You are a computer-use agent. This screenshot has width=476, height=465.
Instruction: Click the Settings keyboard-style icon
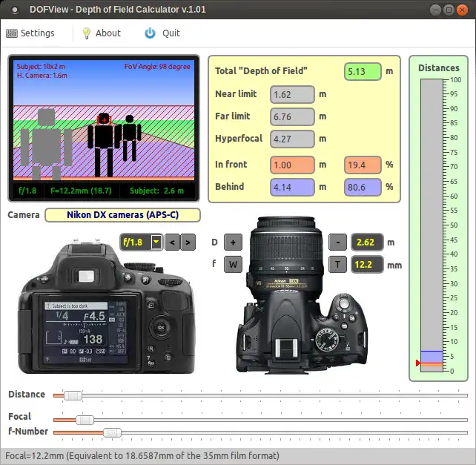click(12, 33)
